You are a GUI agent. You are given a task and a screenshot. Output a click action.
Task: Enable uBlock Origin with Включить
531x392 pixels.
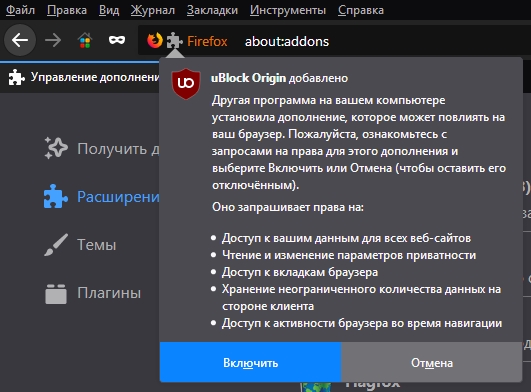tap(250, 362)
